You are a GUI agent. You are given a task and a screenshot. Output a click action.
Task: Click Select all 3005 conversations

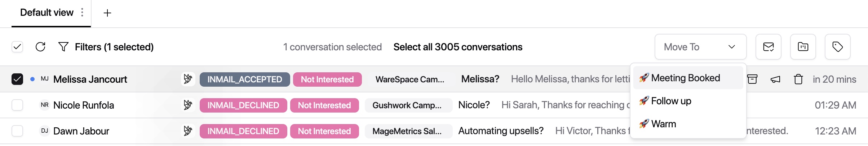click(458, 47)
